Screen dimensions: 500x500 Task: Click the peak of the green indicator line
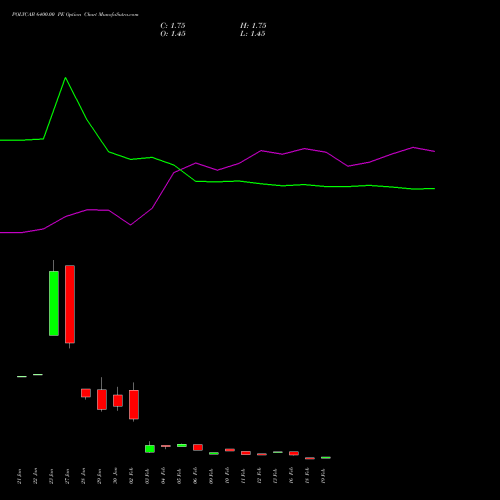click(x=65, y=78)
